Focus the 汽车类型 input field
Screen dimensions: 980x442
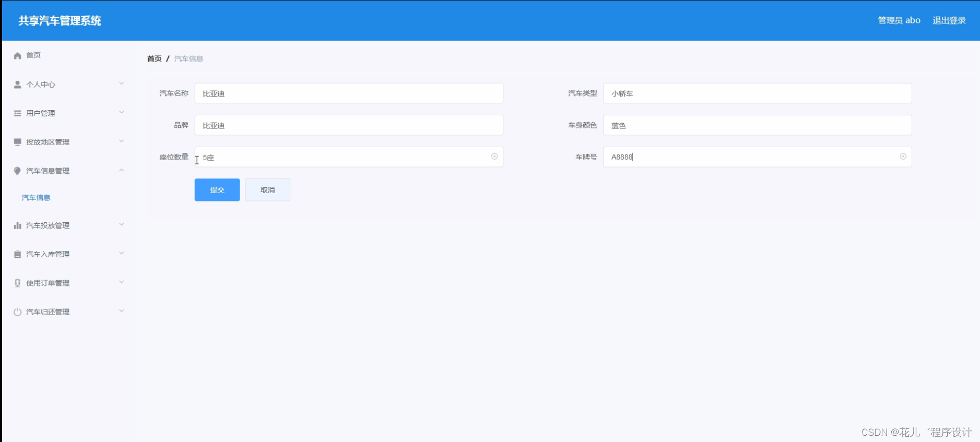coord(758,93)
